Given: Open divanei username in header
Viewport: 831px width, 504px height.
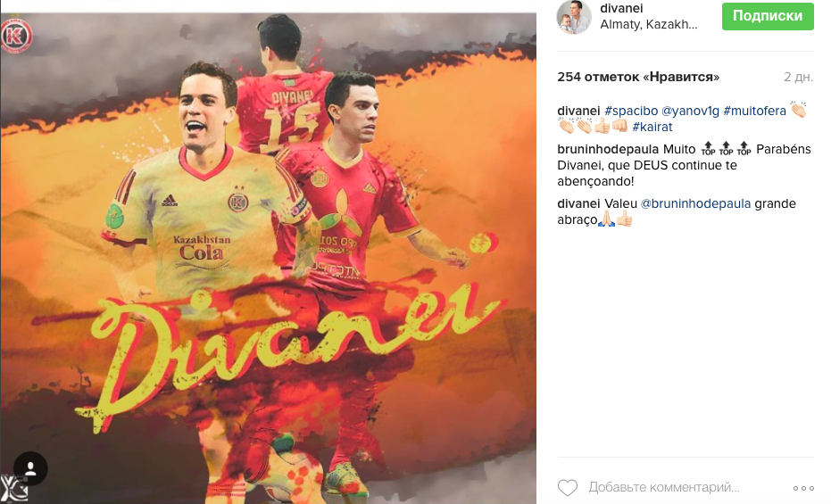Looking at the screenshot, I should [x=621, y=8].
